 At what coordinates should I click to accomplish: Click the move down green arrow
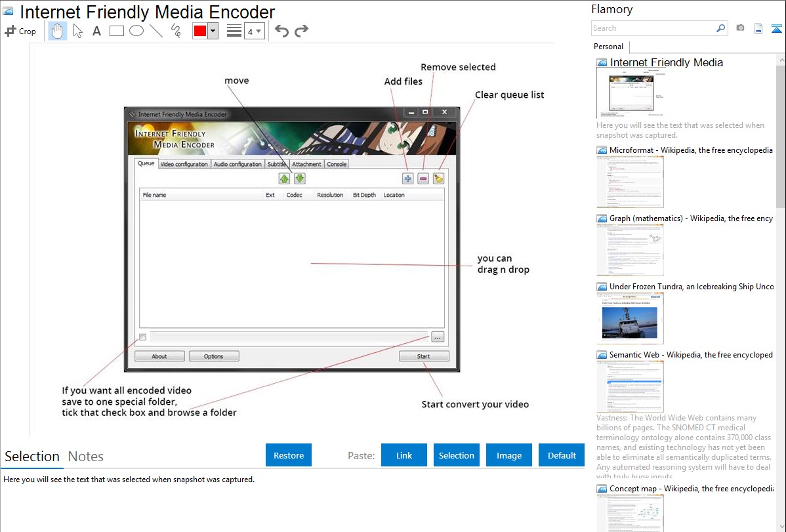[x=300, y=178]
